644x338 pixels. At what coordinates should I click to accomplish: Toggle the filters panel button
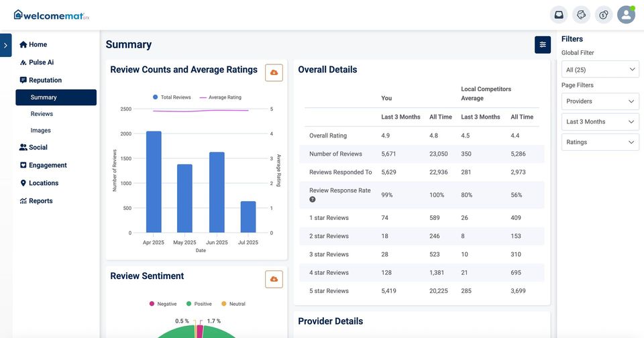click(543, 45)
